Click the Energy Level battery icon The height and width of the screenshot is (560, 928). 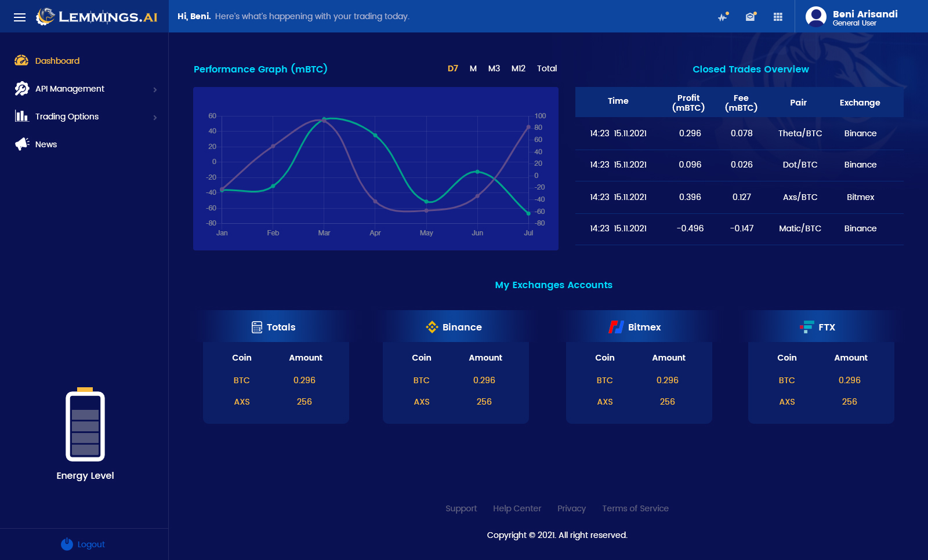coord(85,424)
